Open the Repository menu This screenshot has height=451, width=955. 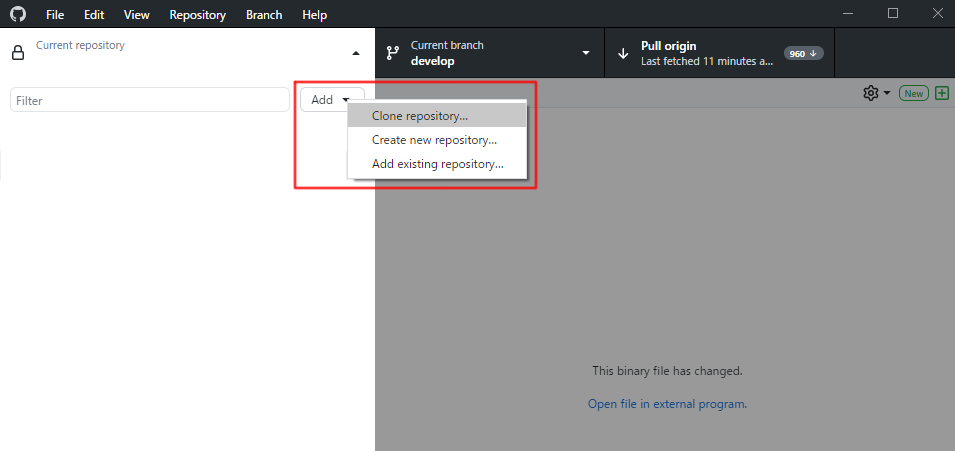197,15
